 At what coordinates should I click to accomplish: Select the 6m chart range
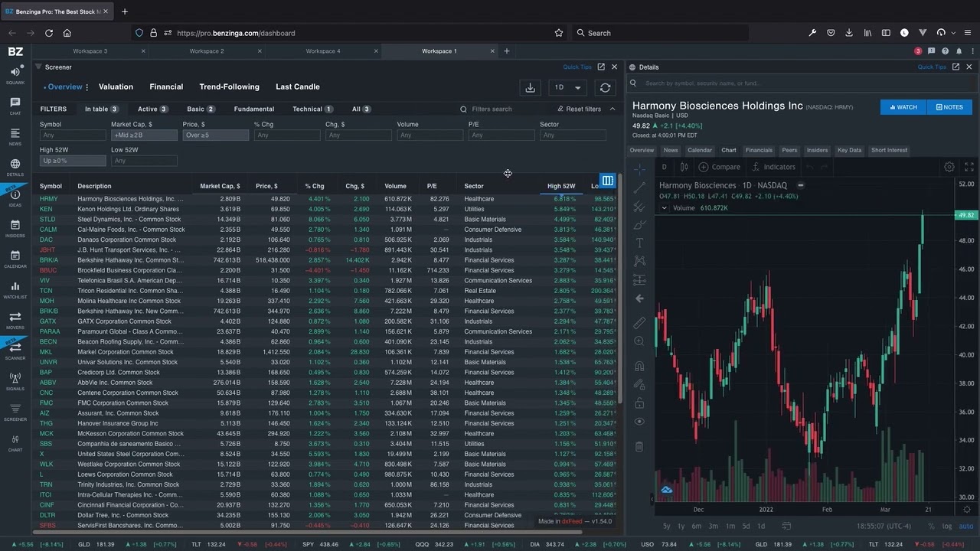click(696, 527)
